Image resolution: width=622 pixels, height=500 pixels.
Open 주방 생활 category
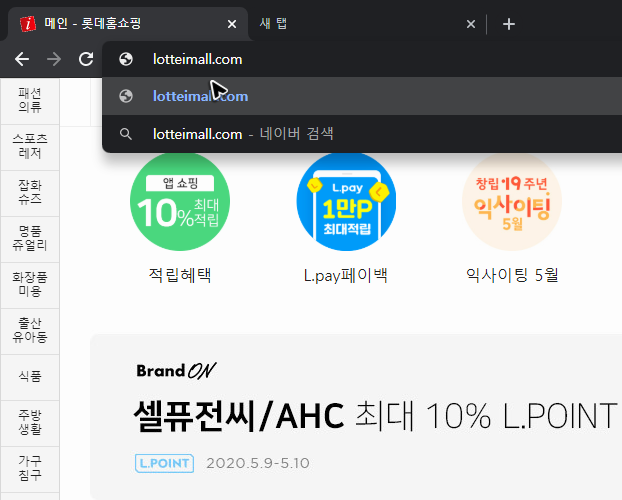pyautogui.click(x=30, y=423)
